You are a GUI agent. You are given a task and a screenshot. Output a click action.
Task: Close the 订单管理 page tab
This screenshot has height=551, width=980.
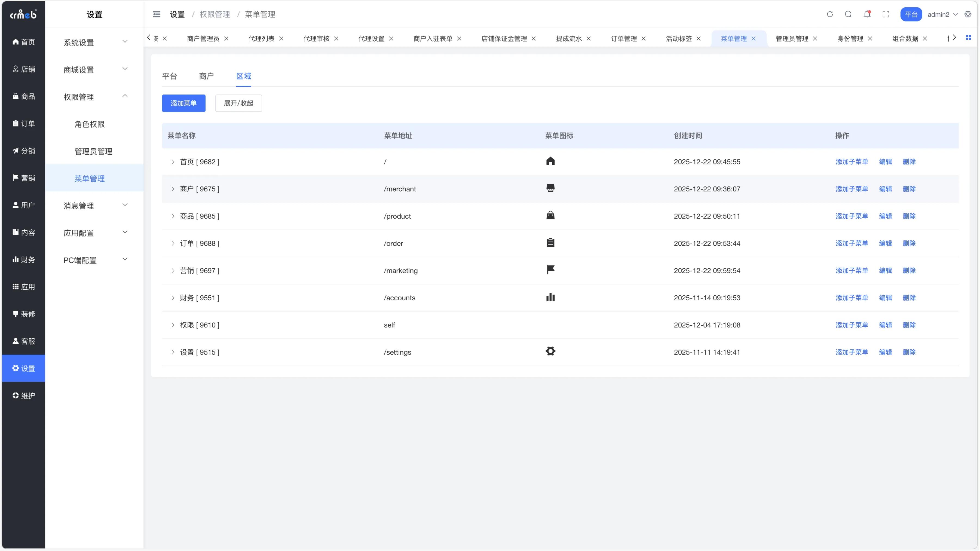click(644, 38)
